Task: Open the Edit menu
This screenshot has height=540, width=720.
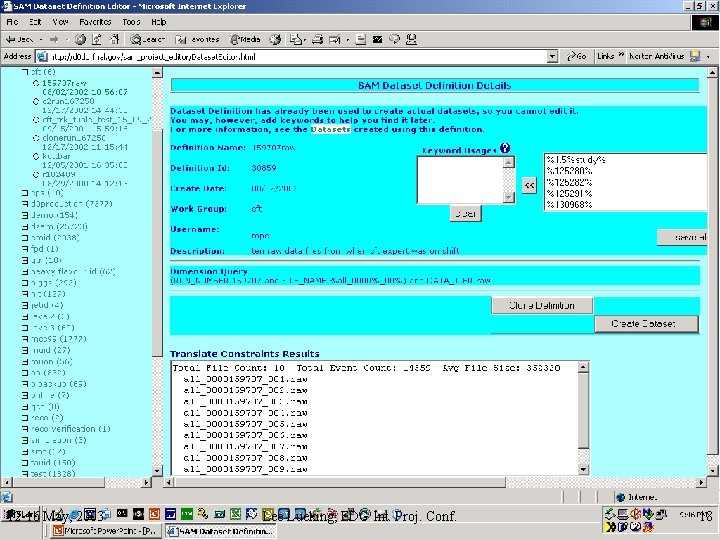Action: [x=35, y=22]
